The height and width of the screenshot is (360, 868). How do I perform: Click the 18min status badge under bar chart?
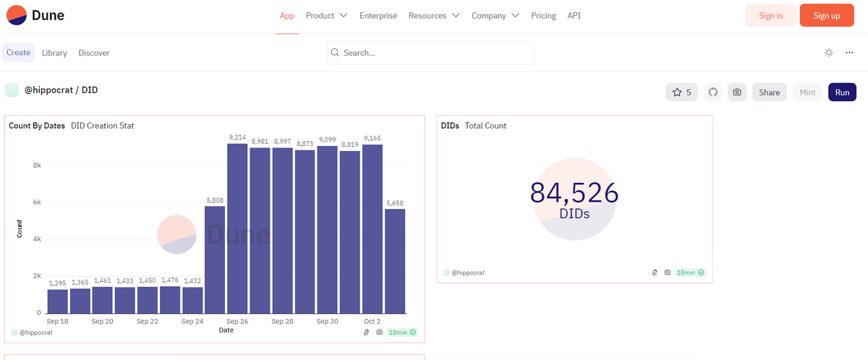coord(403,333)
